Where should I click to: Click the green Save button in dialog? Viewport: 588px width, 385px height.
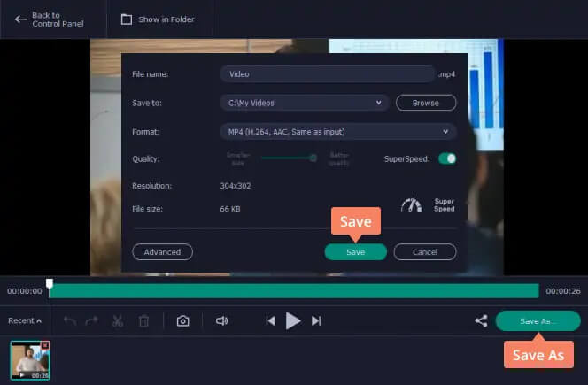[355, 252]
